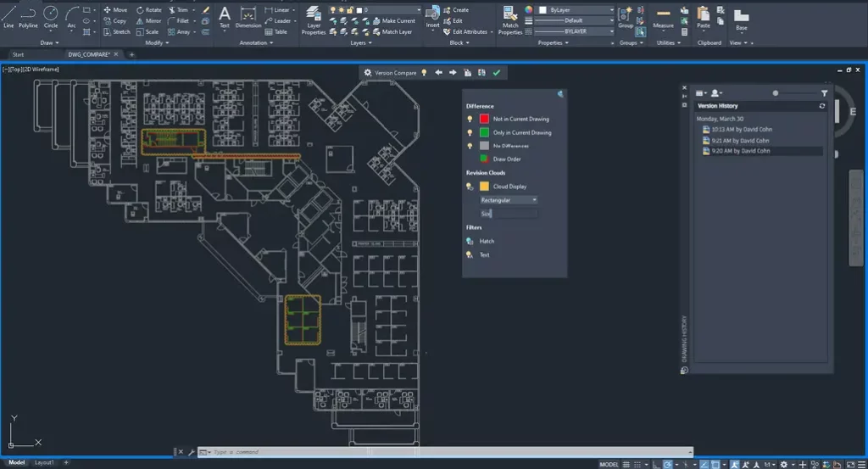
Task: Go to next difference arrow
Action: click(x=453, y=73)
